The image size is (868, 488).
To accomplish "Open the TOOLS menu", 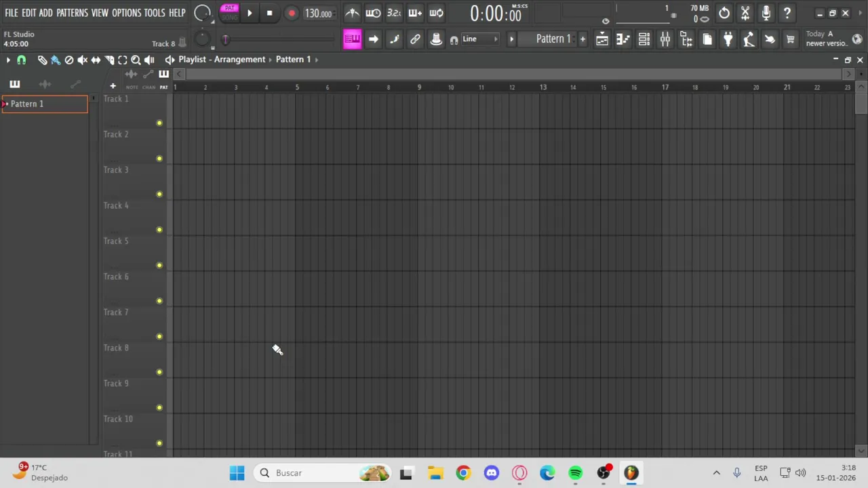I will pos(154,13).
